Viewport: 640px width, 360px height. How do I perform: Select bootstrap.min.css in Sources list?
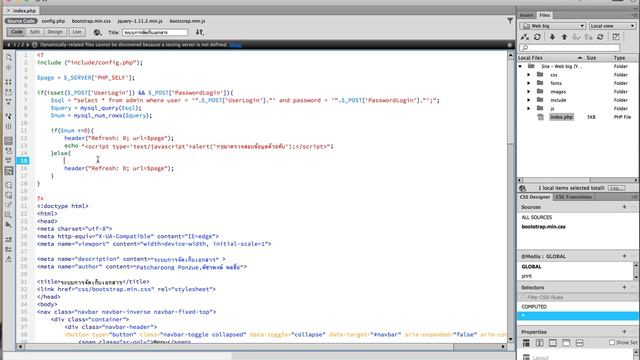544,227
